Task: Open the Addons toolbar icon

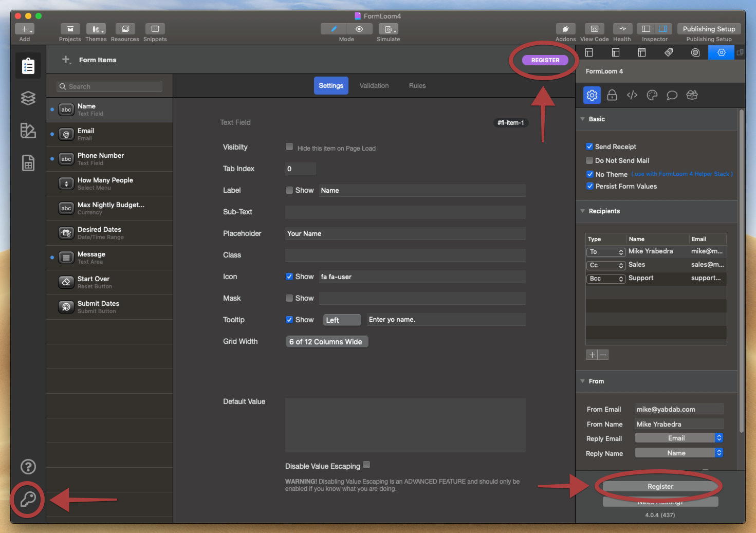Action: (x=566, y=29)
